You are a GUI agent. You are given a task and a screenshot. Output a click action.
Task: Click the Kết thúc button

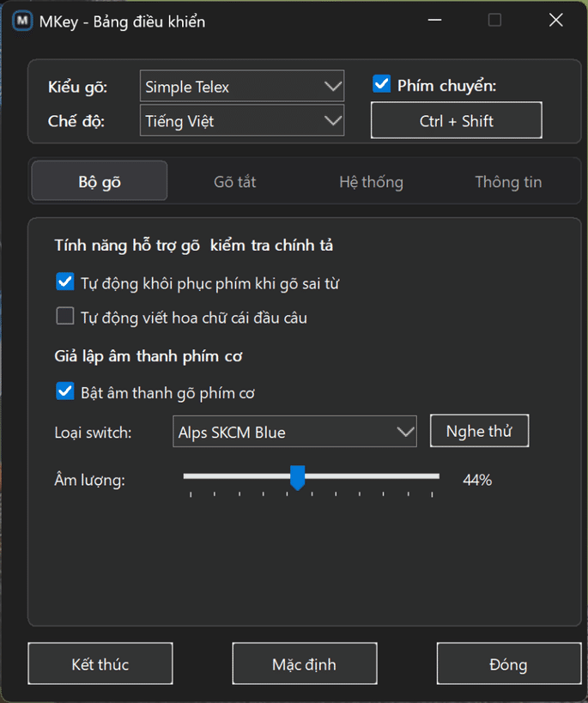(100, 664)
